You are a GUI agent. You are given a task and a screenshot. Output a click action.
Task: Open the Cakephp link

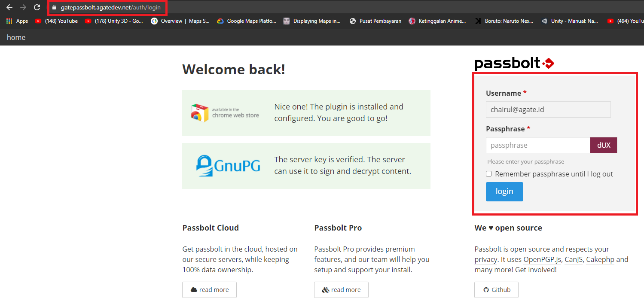pos(600,259)
